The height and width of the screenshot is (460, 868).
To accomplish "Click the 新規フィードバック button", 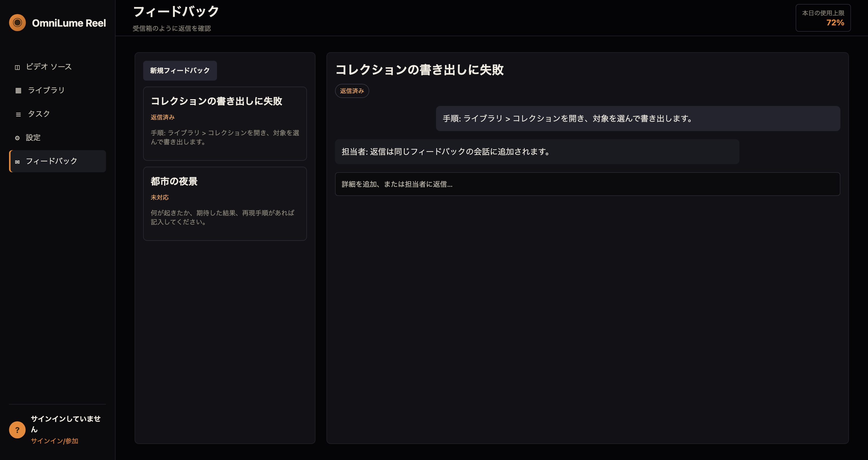I will [x=180, y=71].
